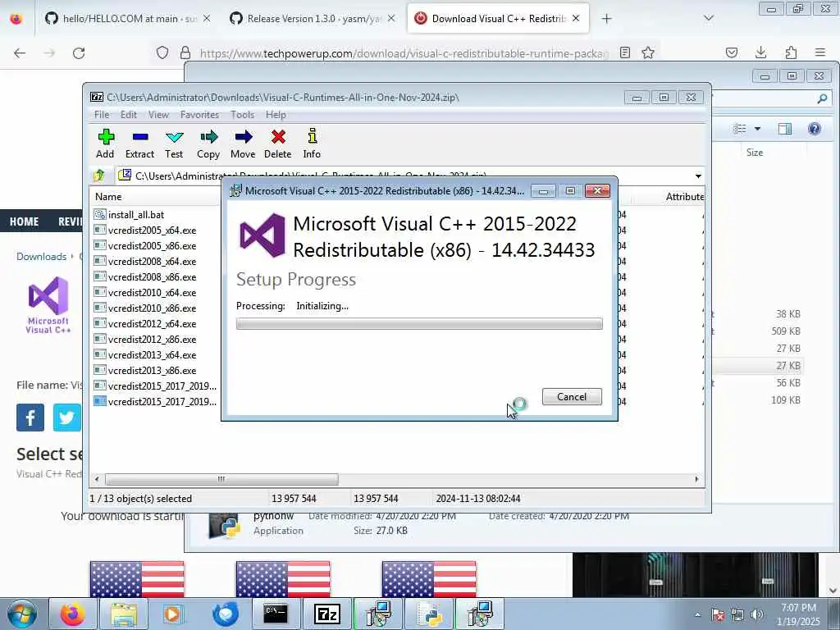Open the Tools menu in 7-Zip

pyautogui.click(x=242, y=115)
